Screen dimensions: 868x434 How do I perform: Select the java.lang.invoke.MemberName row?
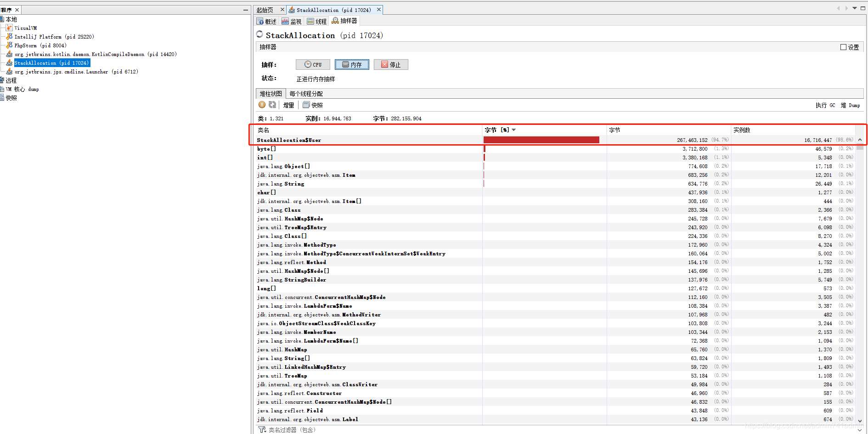555,332
